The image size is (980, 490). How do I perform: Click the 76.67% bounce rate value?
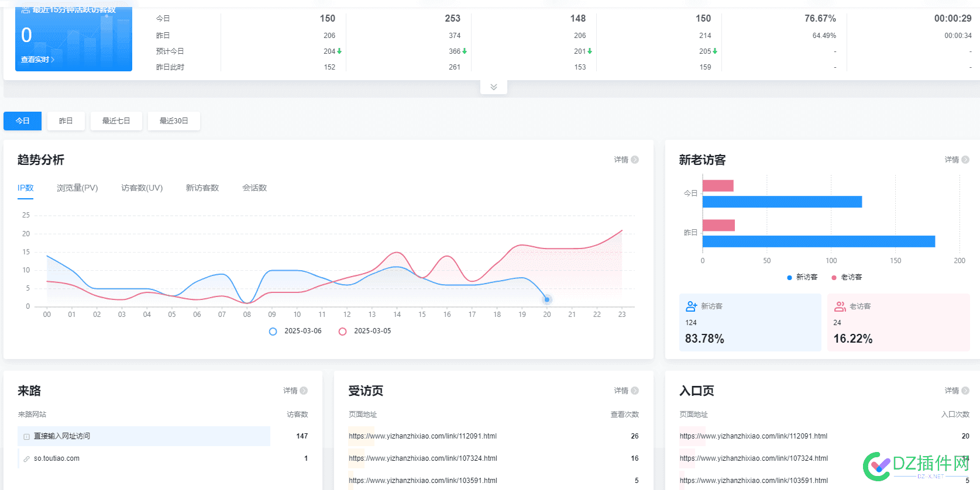(820, 19)
